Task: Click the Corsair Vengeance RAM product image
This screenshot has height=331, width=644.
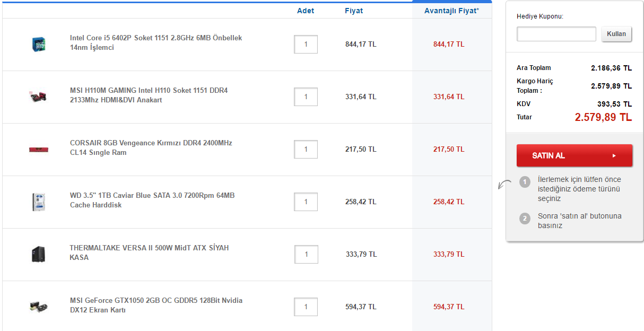Action: click(x=38, y=149)
